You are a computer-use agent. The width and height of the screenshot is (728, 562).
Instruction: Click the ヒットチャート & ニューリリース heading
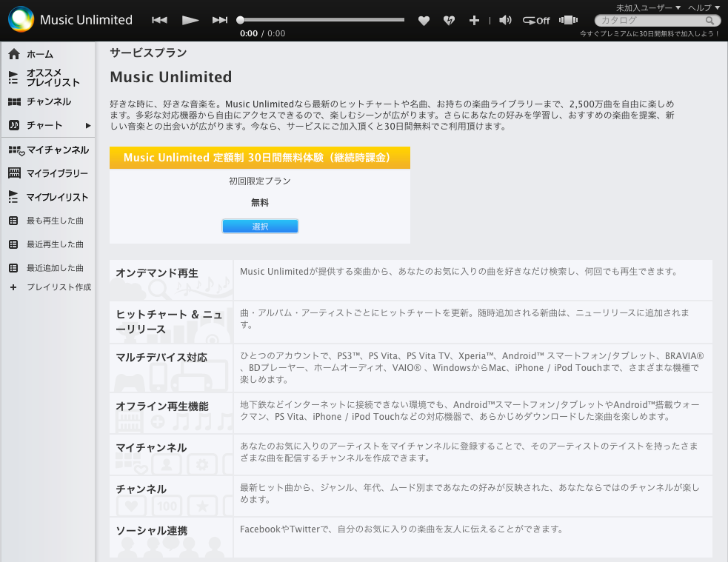pyautogui.click(x=169, y=321)
